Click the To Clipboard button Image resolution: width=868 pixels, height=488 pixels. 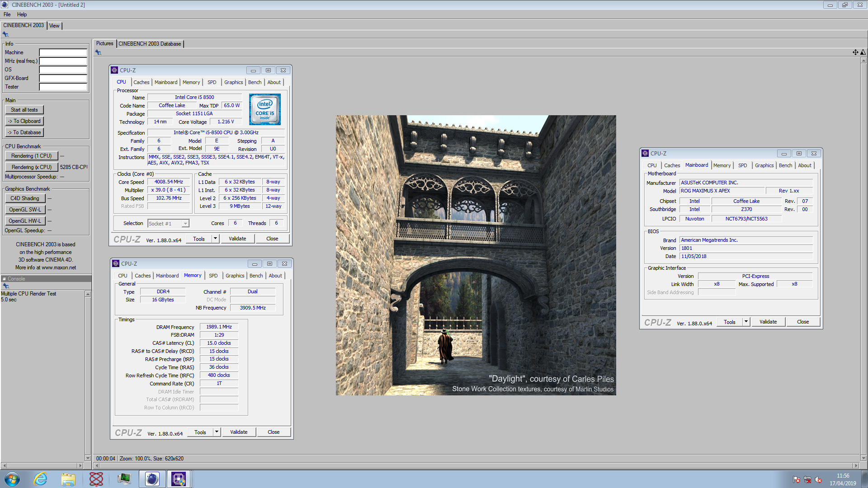click(24, 121)
